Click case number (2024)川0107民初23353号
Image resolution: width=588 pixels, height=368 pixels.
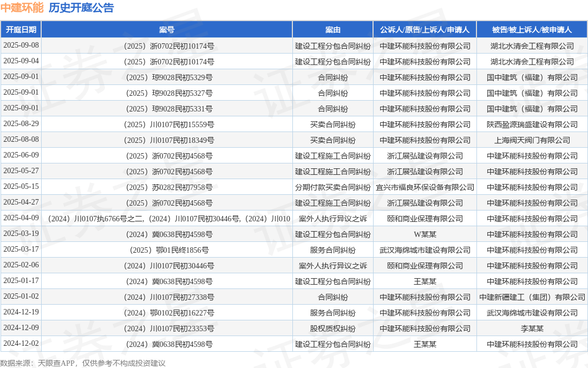(x=169, y=329)
